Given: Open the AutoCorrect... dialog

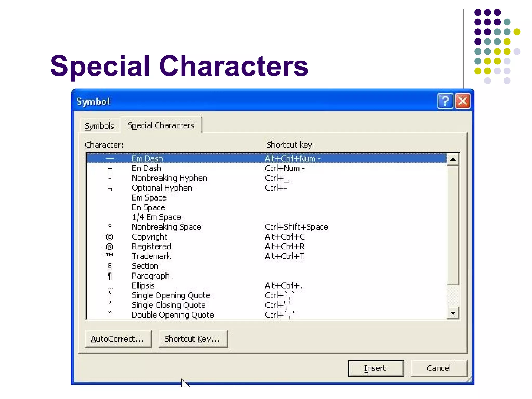Looking at the screenshot, I should click(x=118, y=339).
